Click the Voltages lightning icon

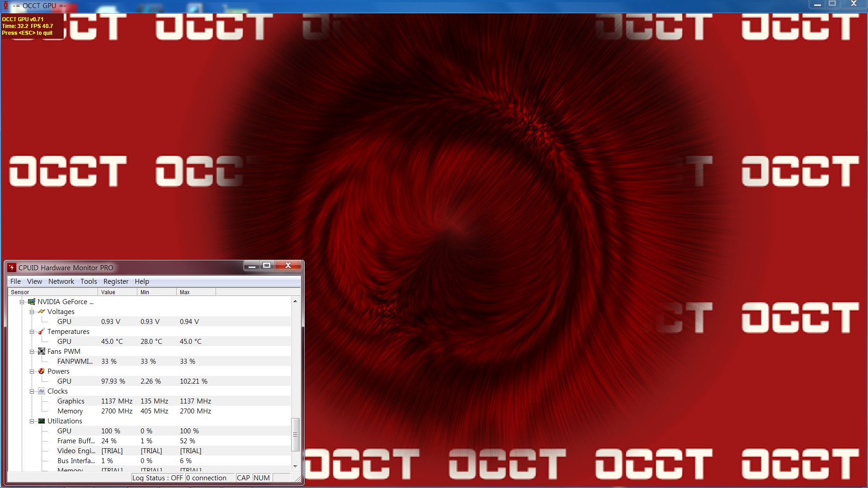pyautogui.click(x=42, y=312)
